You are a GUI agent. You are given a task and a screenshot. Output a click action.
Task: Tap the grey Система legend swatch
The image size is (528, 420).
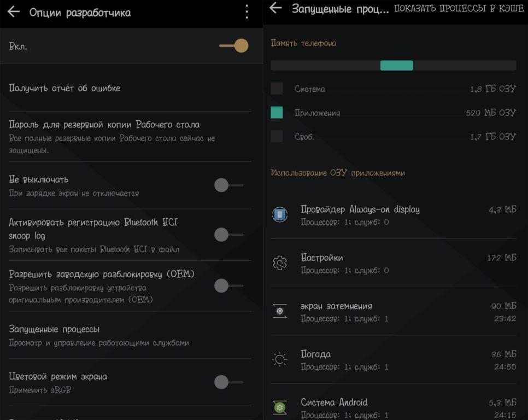coord(277,89)
